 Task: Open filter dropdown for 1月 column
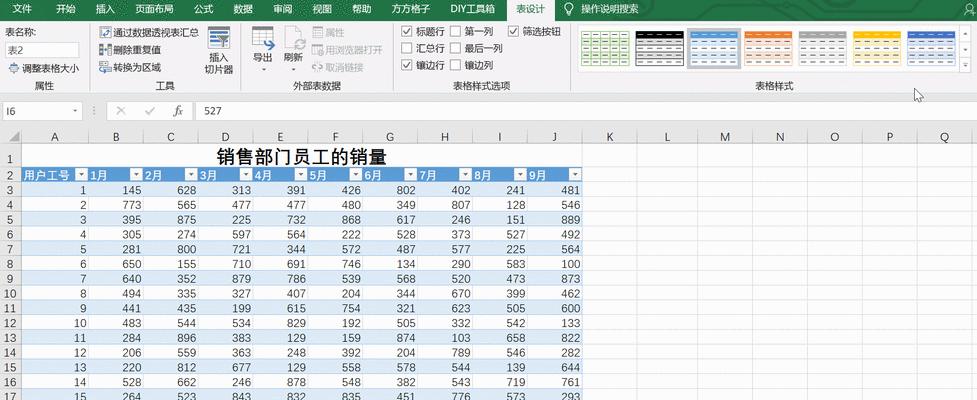(136, 175)
